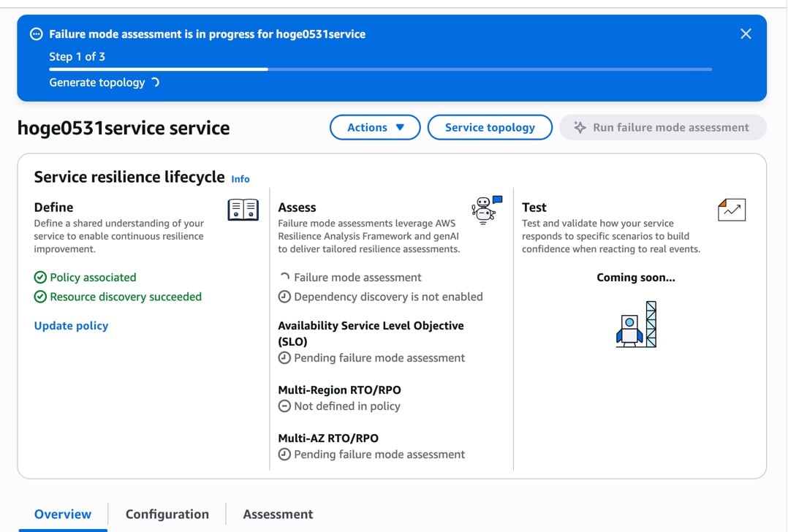Click the 'hoge0531service service' page title
This screenshot has width=788, height=532.
[x=124, y=128]
